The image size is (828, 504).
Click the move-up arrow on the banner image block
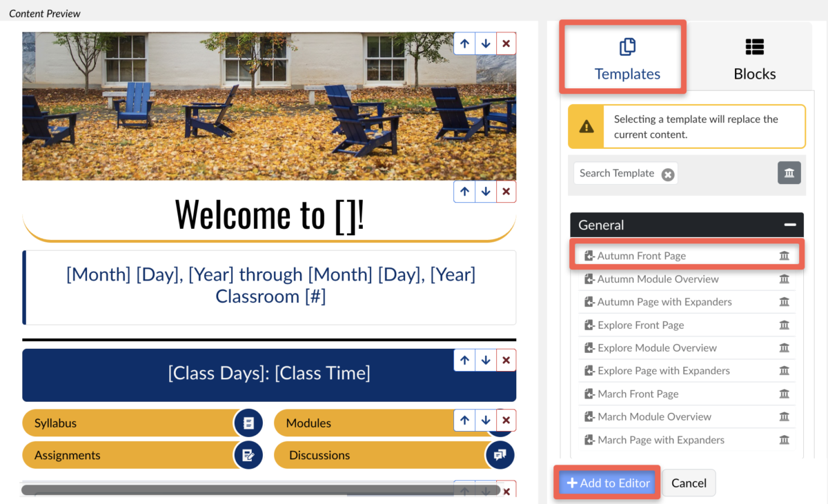[464, 43]
